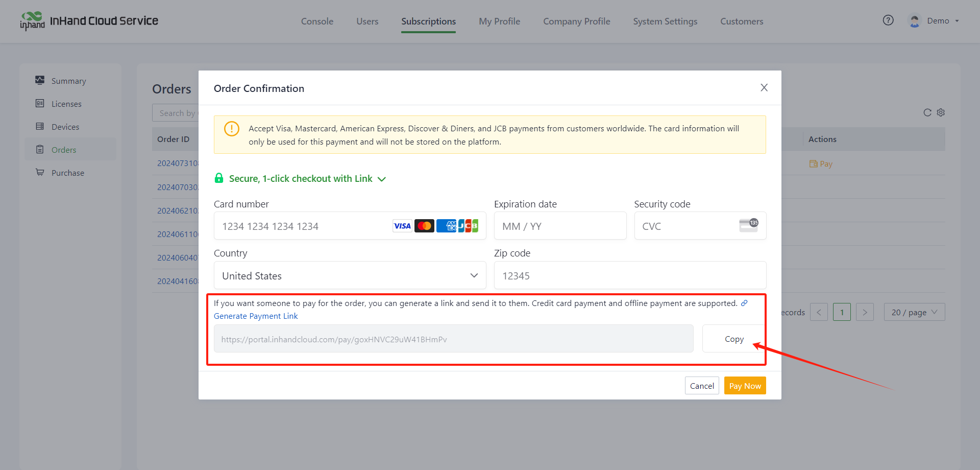Click the Generate Payment Link link
Viewport: 980px width, 470px height.
pos(256,316)
